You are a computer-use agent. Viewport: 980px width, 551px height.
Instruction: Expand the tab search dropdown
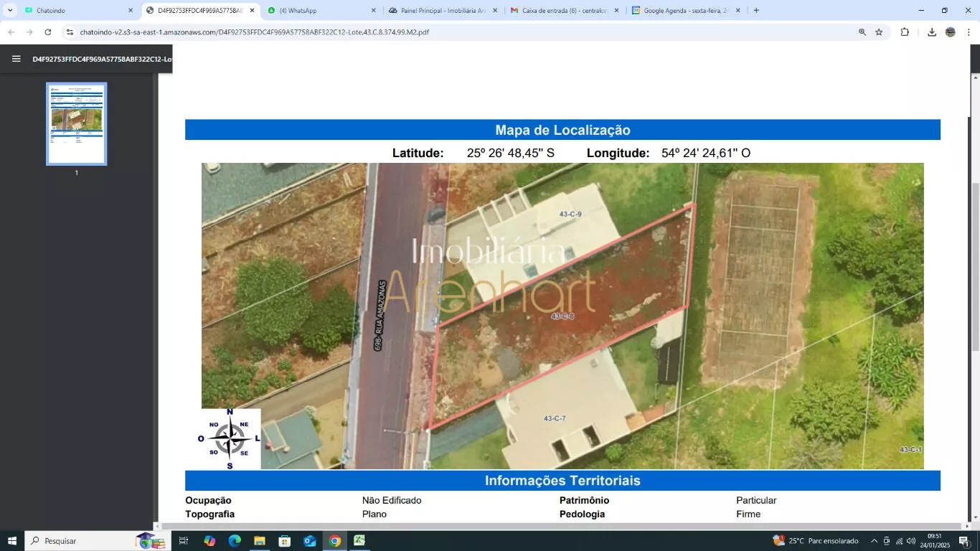tap(10, 11)
